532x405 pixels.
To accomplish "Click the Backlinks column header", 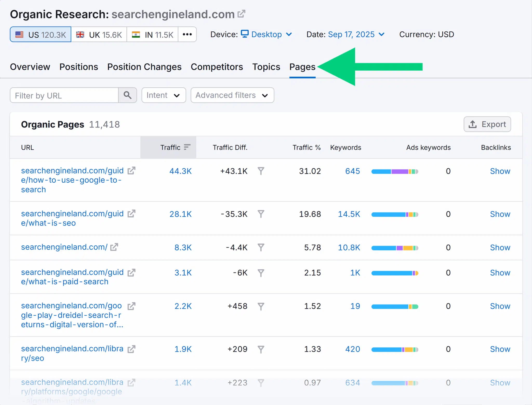I will coord(496,147).
